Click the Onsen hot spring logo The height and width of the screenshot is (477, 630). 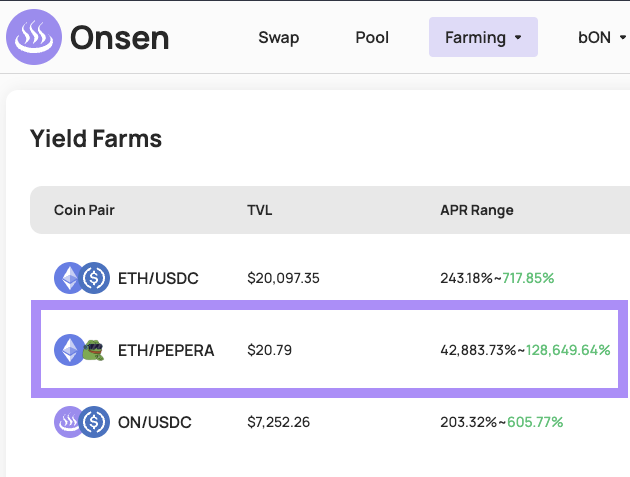[34, 37]
